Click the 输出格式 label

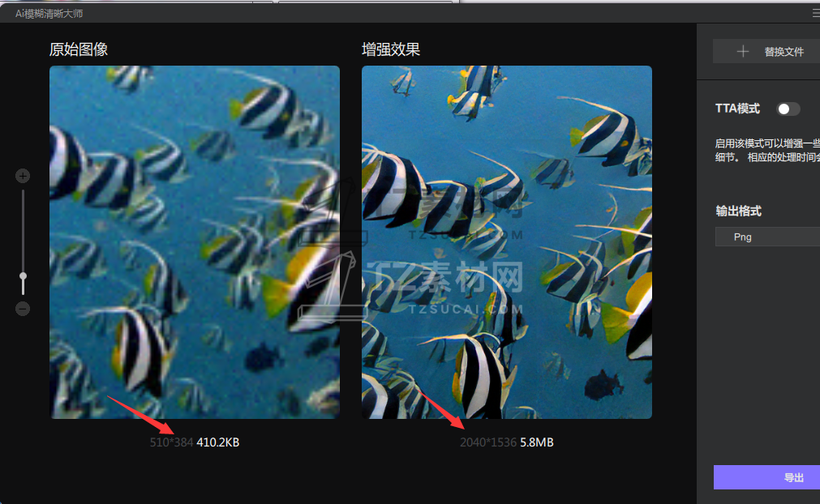pyautogui.click(x=738, y=211)
